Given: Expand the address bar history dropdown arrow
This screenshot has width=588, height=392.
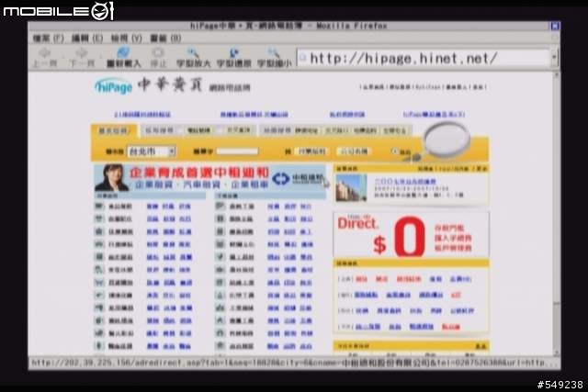Looking at the screenshot, I should pyautogui.click(x=554, y=58).
